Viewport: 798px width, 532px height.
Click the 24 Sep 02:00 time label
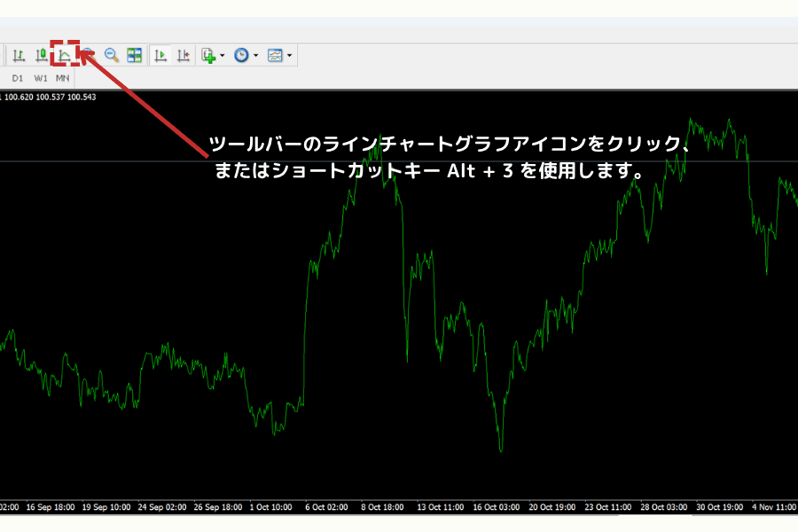162,507
